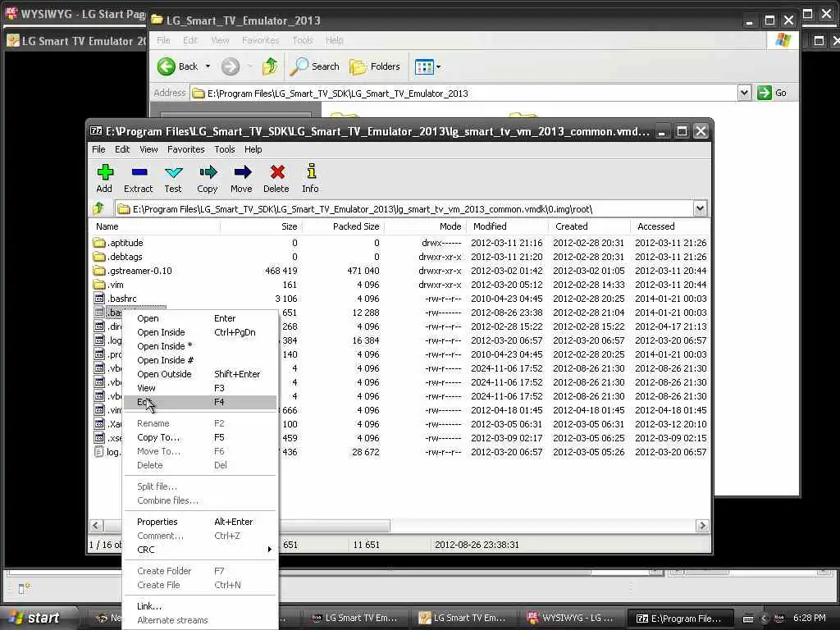Click the Test archive icon

pos(173,178)
